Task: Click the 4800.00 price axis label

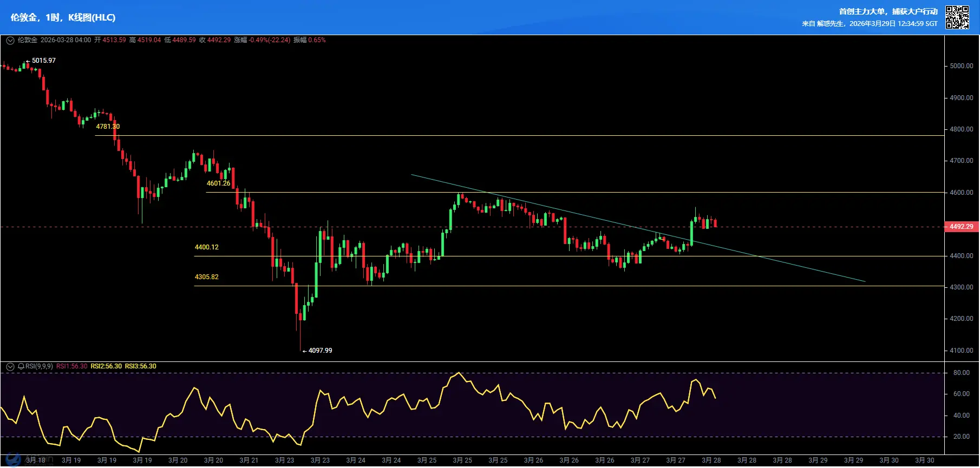Action: (962, 129)
